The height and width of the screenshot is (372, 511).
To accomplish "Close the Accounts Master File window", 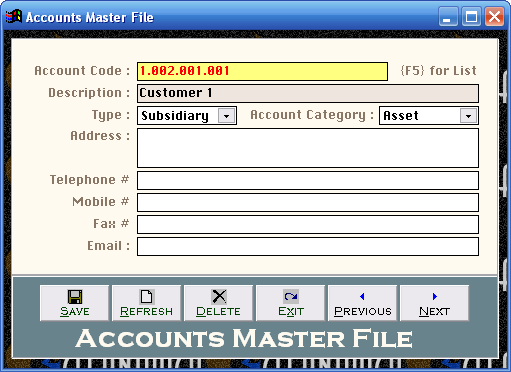I will pos(494,16).
